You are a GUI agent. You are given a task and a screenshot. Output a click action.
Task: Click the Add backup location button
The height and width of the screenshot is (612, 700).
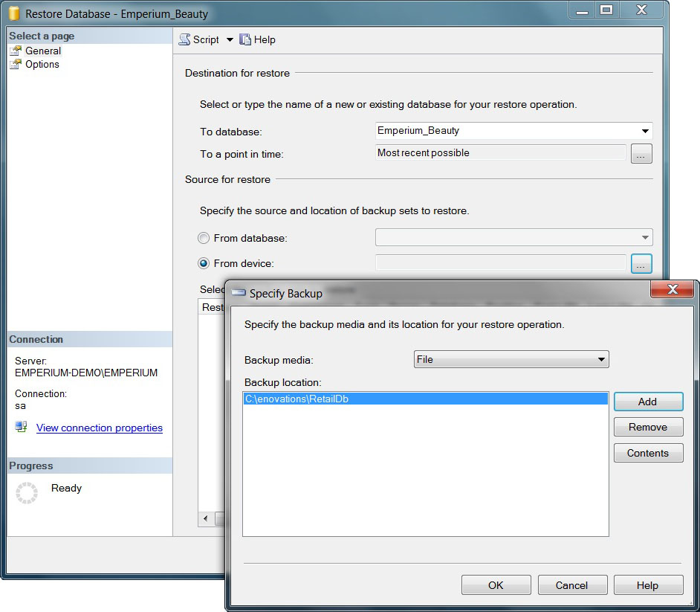click(647, 402)
